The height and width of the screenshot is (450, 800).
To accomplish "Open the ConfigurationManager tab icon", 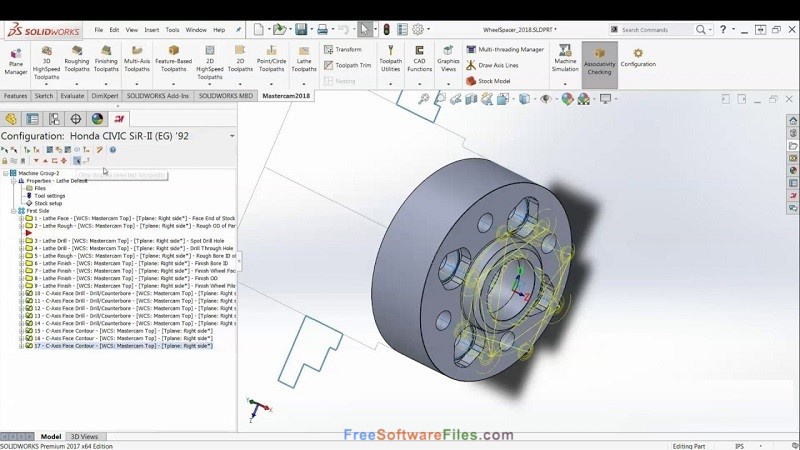I will coord(54,119).
